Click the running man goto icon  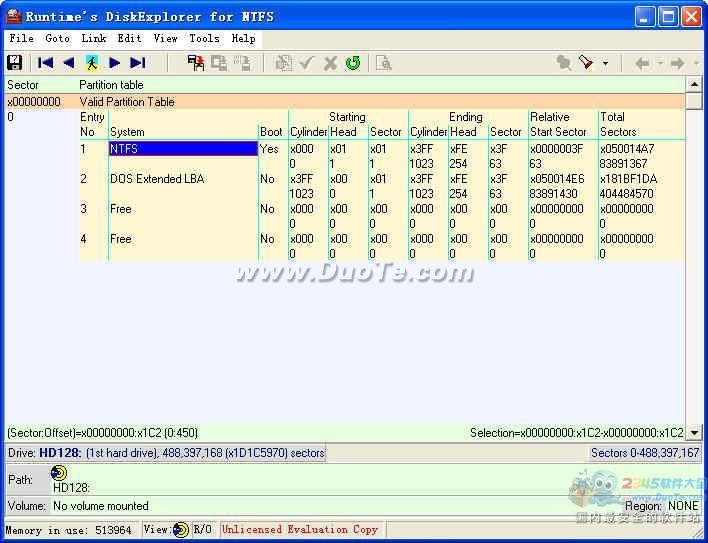(x=92, y=63)
